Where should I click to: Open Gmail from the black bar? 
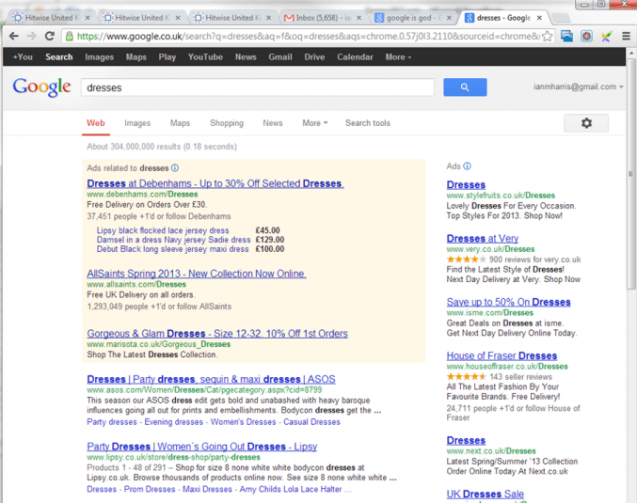click(x=280, y=57)
